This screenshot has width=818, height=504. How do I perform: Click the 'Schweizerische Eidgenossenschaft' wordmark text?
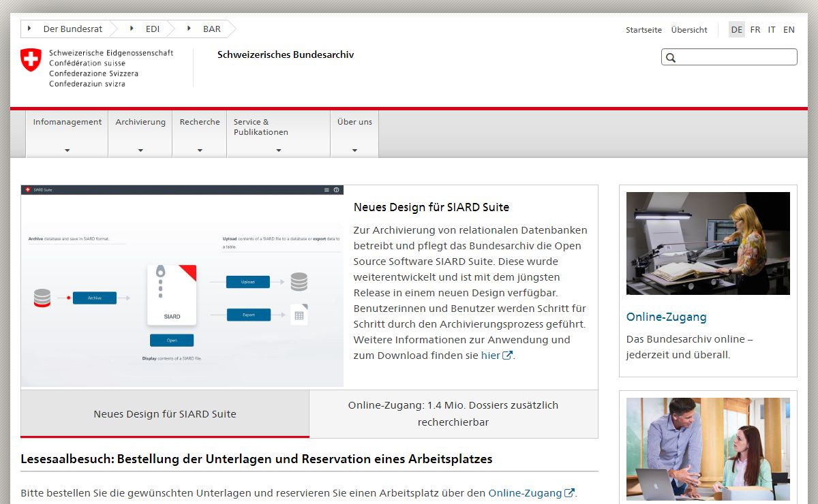tap(111, 52)
